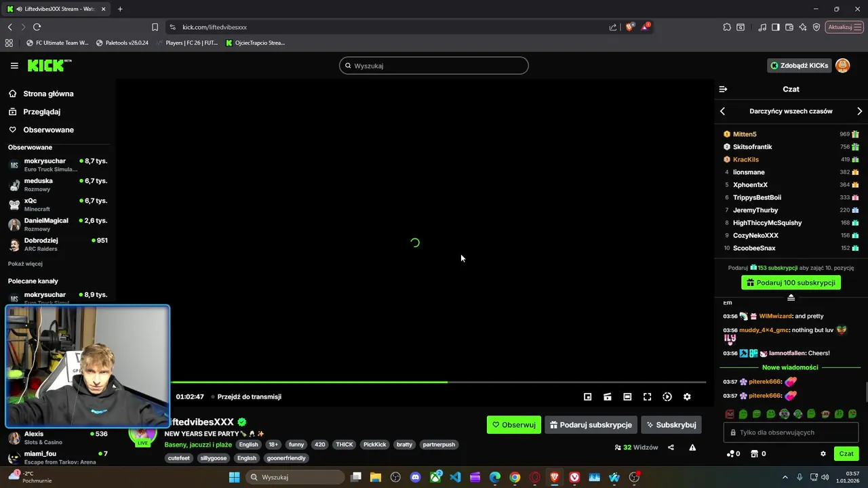Open a new browser tab
This screenshot has width=868, height=488.
(x=120, y=9)
